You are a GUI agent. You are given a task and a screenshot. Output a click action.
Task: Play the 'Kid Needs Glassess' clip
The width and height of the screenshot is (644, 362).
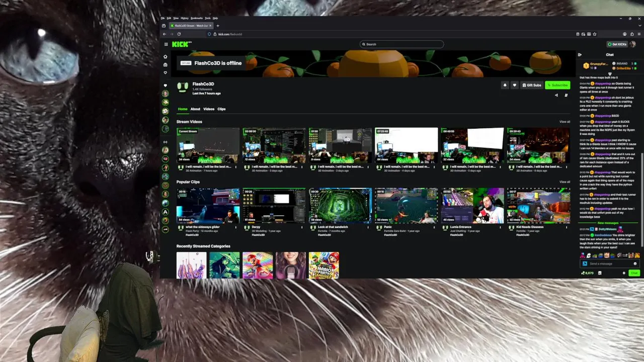coord(538,206)
